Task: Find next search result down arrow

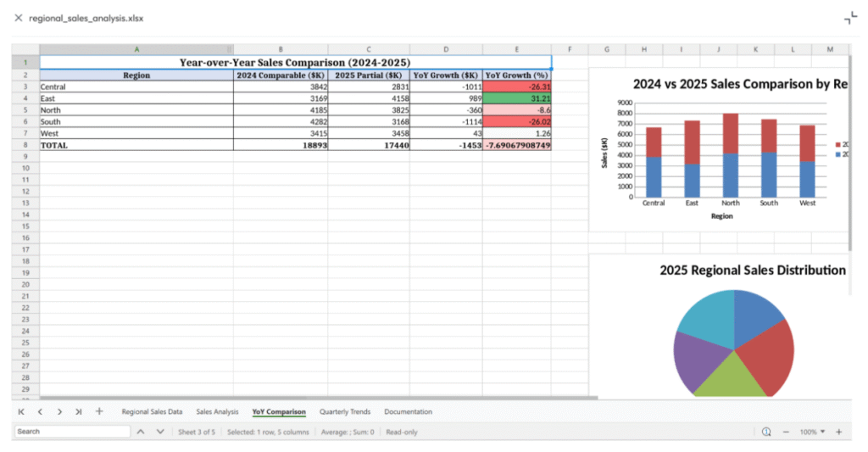Action: [160, 432]
